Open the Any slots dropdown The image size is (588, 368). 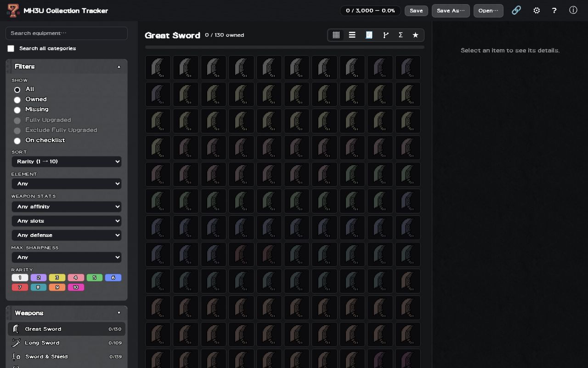coord(67,221)
